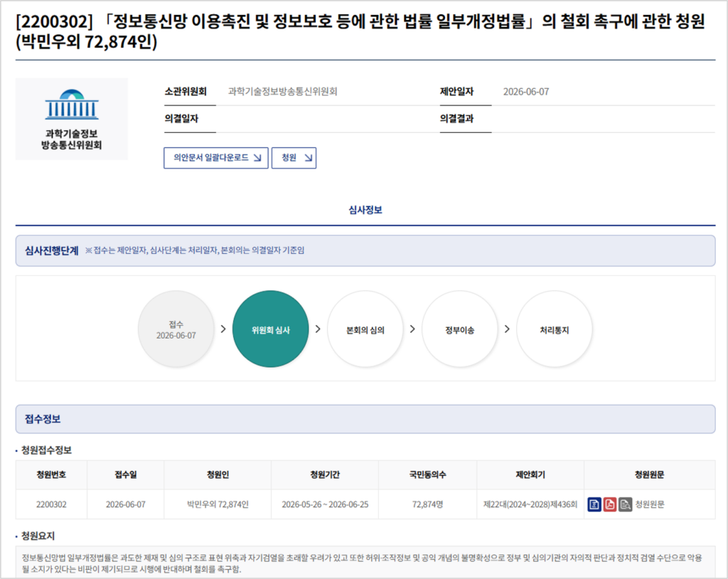The image size is (728, 579).
Task: Download the petition as PDF file
Action: [609, 504]
